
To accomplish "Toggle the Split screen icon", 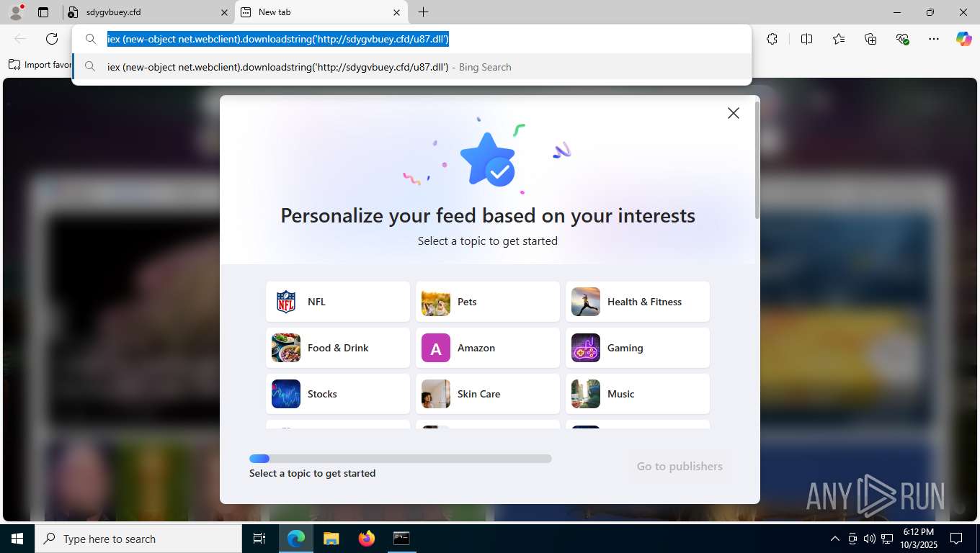I will (807, 39).
